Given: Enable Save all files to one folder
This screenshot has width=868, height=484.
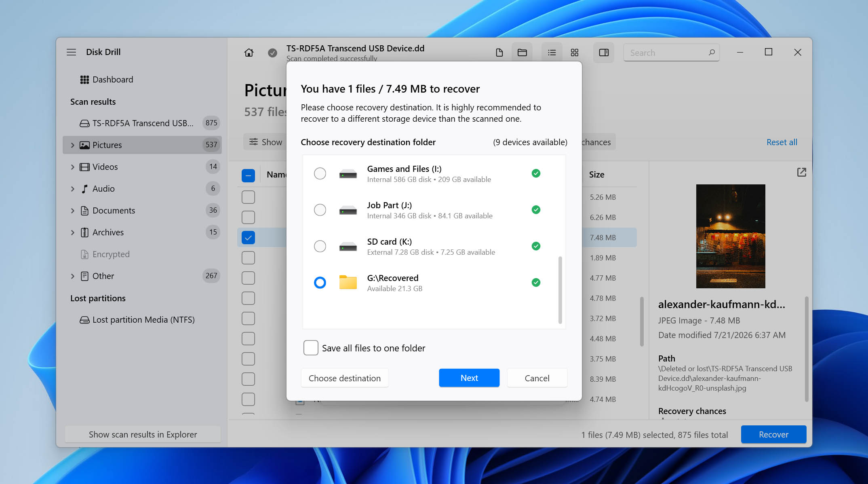Looking at the screenshot, I should [311, 348].
